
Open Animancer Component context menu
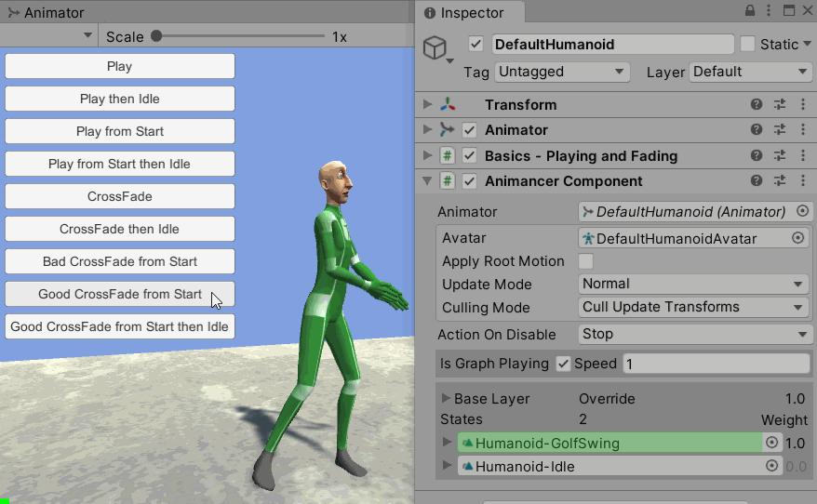pyautogui.click(x=801, y=181)
